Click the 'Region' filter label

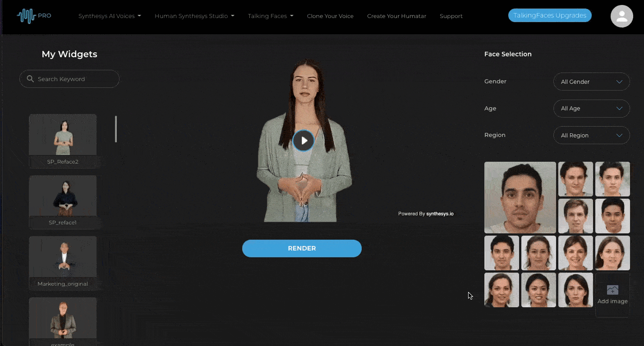click(x=495, y=135)
